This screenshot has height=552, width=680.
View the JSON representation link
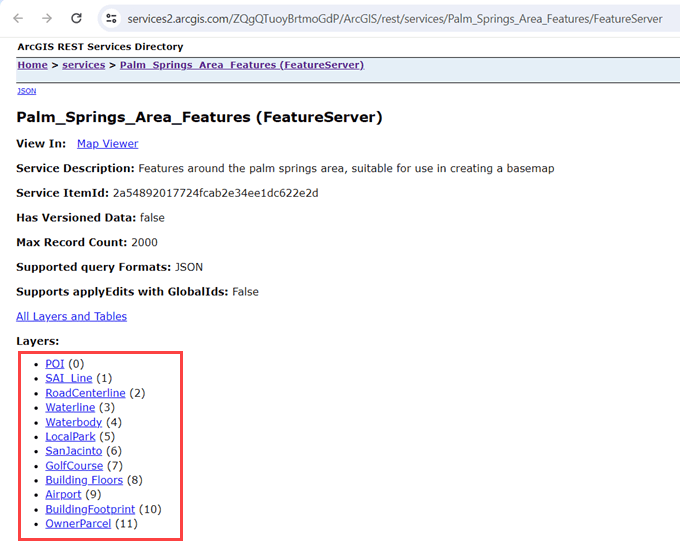tap(26, 91)
